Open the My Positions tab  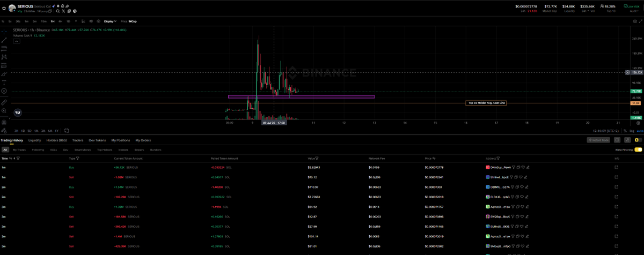[121, 140]
